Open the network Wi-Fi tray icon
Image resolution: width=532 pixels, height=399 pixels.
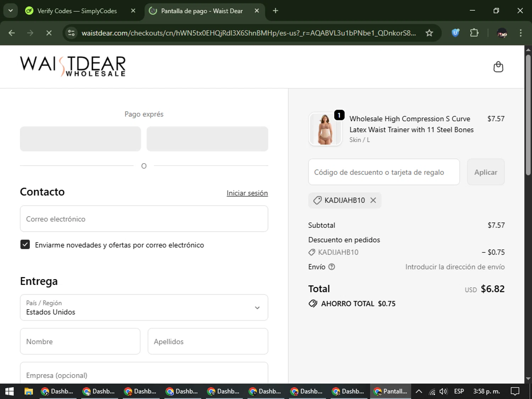click(432, 392)
